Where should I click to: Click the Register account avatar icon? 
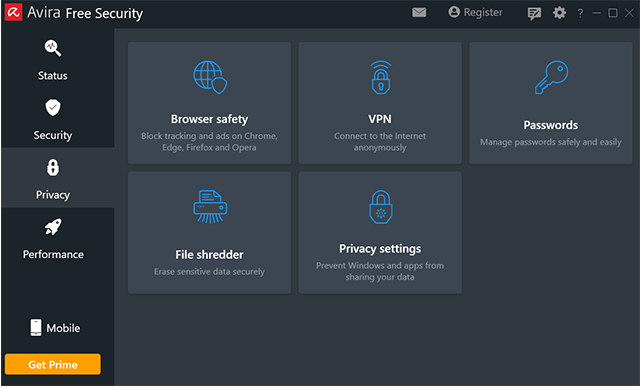click(x=454, y=12)
